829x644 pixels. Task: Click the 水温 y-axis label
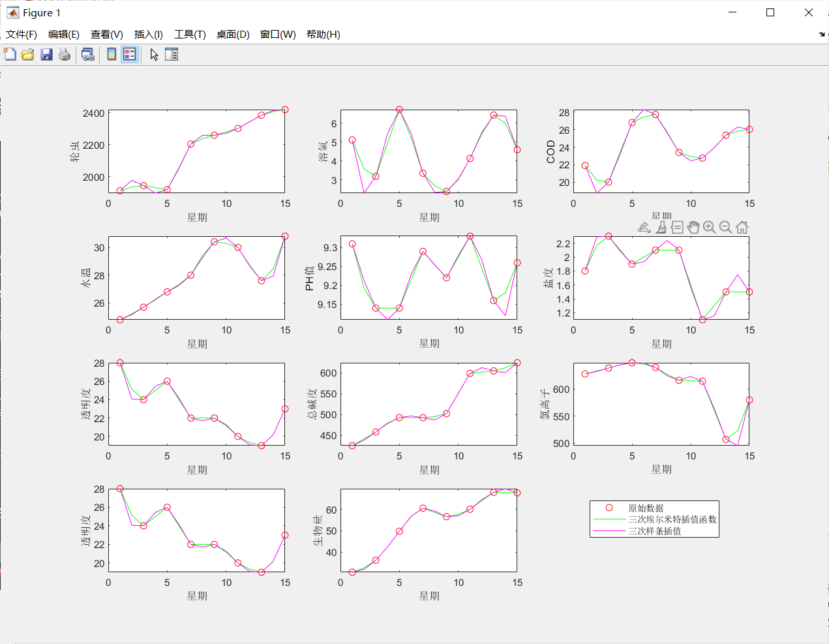(85, 278)
